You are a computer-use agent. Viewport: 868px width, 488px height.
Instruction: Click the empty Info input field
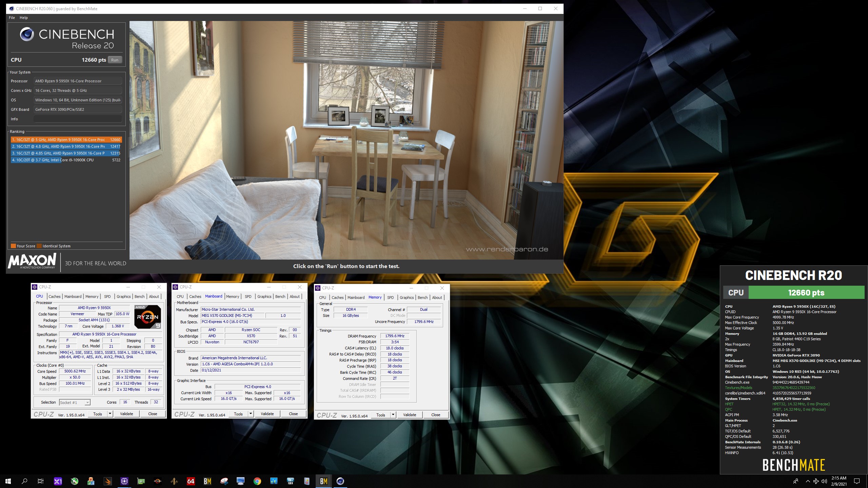click(x=77, y=119)
